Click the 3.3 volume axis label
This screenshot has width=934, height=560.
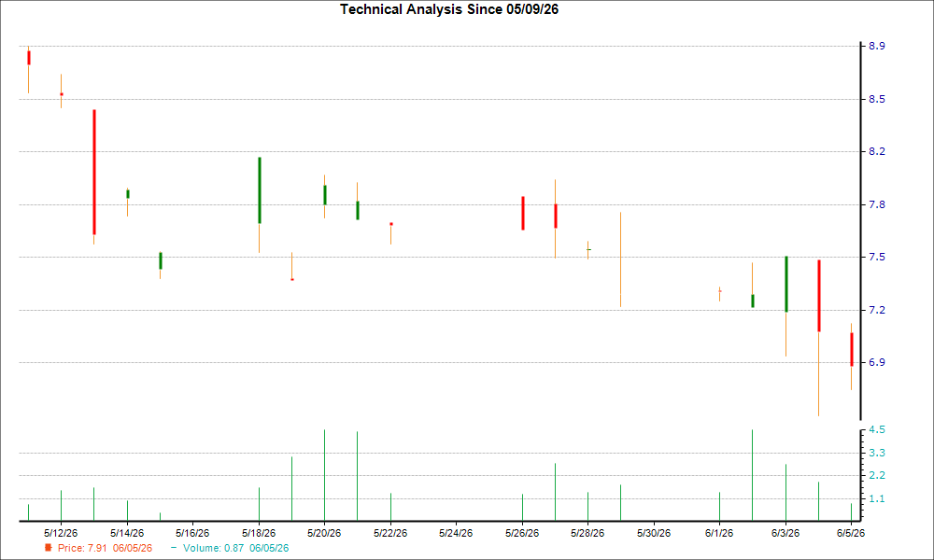(x=876, y=453)
